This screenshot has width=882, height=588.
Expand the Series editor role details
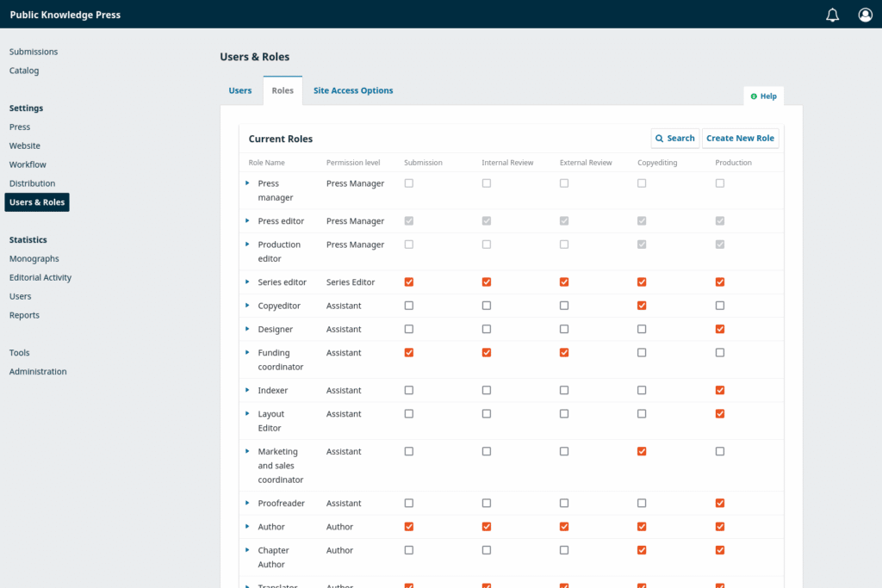(x=249, y=281)
